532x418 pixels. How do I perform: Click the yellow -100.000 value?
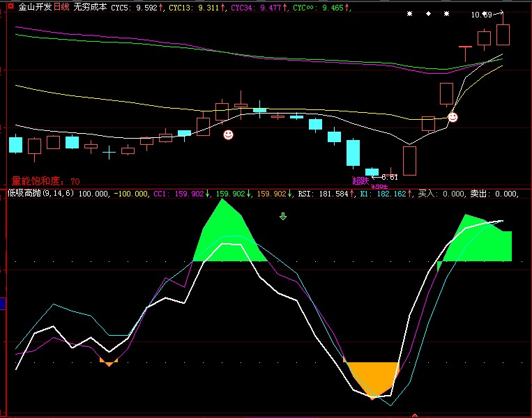[x=131, y=194]
